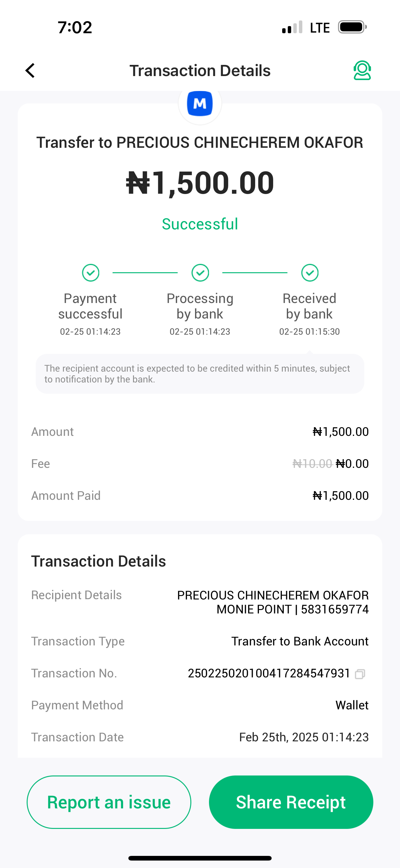Tap the Payment successful checkmark
400x868 pixels.
click(x=91, y=273)
